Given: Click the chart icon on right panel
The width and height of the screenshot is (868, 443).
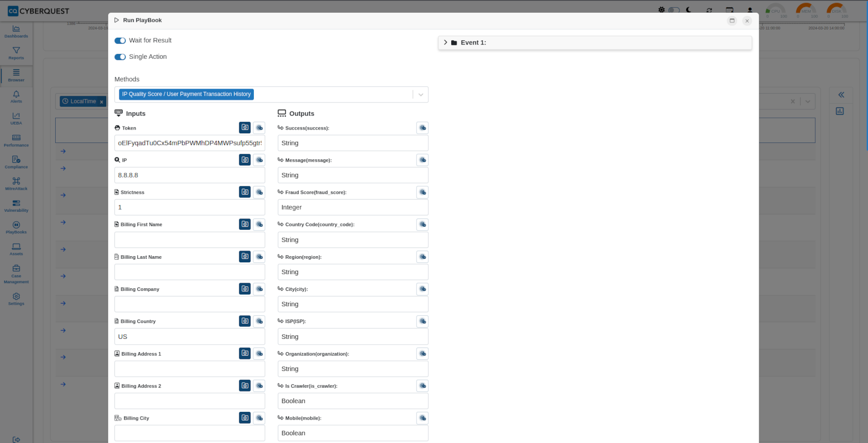Looking at the screenshot, I should (840, 111).
